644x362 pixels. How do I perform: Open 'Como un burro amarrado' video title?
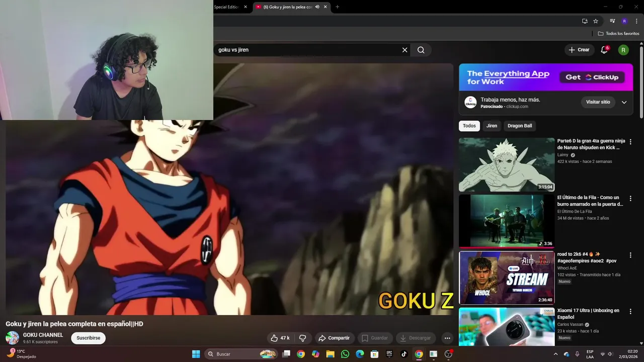coord(590,201)
